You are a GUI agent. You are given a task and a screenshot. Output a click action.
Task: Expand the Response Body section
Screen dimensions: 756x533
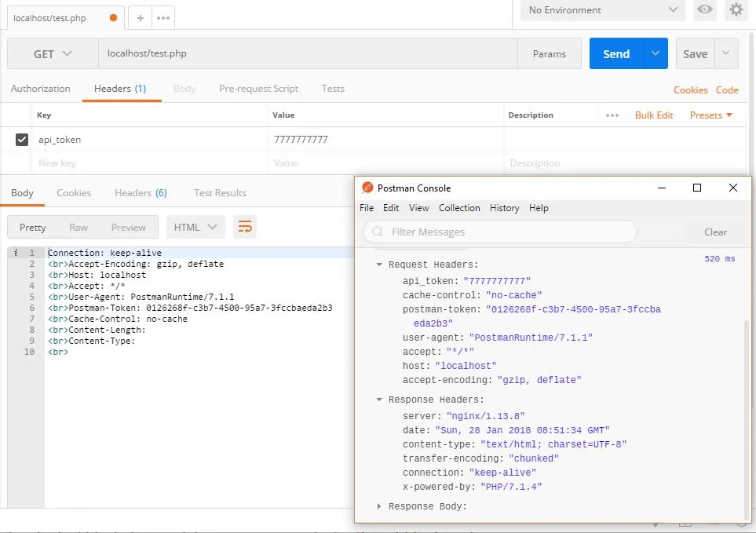pos(379,506)
